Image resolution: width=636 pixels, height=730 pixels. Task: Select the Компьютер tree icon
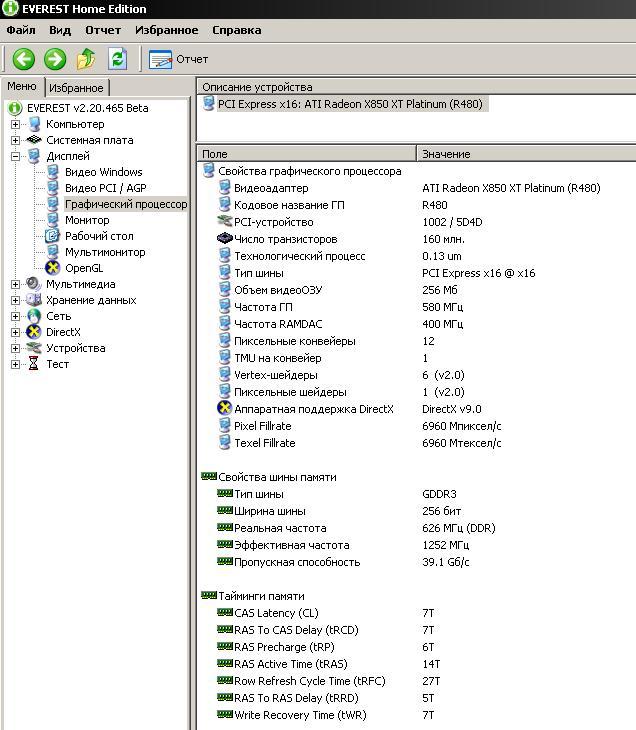pyautogui.click(x=34, y=124)
